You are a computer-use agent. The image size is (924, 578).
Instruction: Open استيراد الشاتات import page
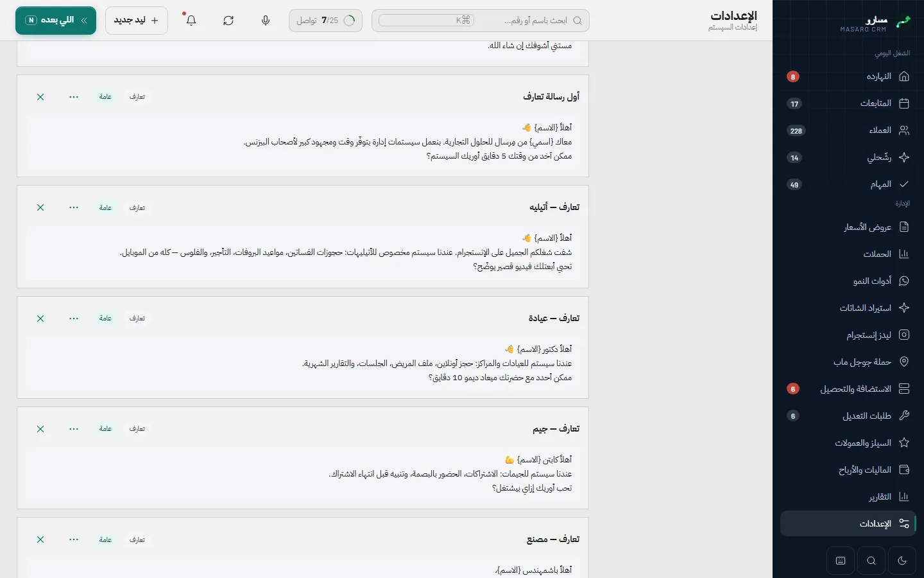click(x=848, y=308)
